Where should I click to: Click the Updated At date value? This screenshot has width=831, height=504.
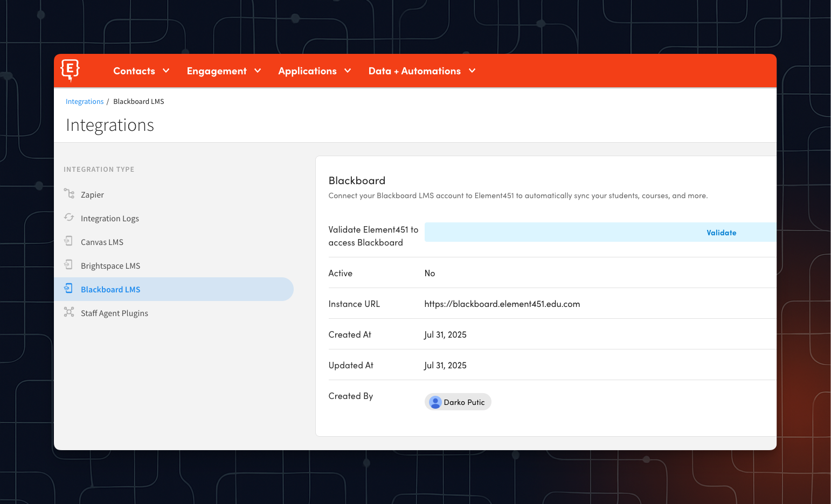(445, 365)
